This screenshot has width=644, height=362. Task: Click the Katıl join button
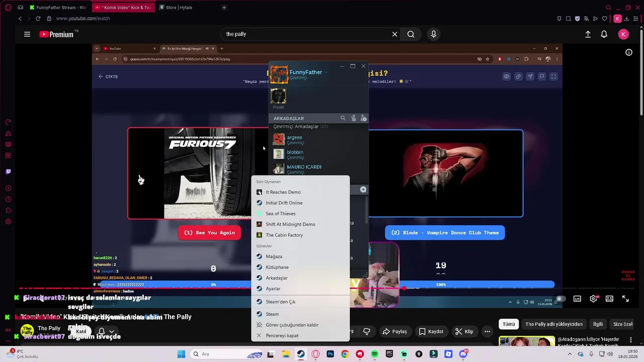tap(82, 331)
